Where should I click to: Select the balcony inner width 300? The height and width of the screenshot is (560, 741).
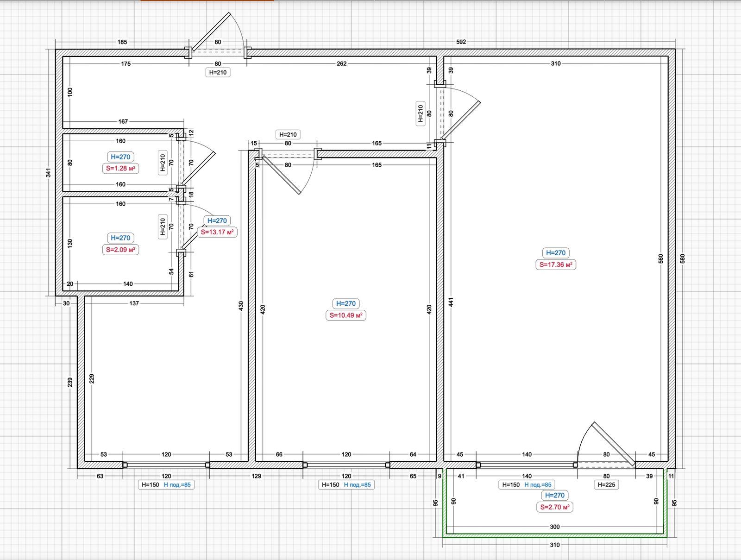pyautogui.click(x=555, y=527)
